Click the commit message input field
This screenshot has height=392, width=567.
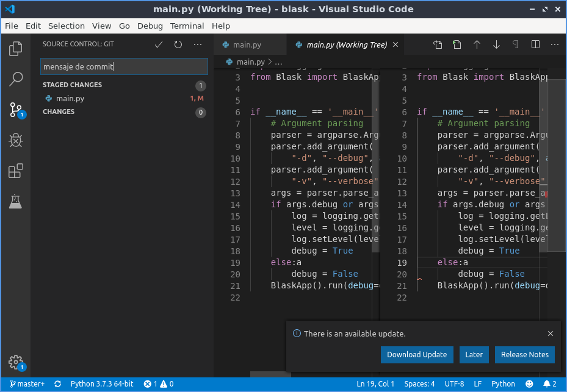pyautogui.click(x=124, y=66)
